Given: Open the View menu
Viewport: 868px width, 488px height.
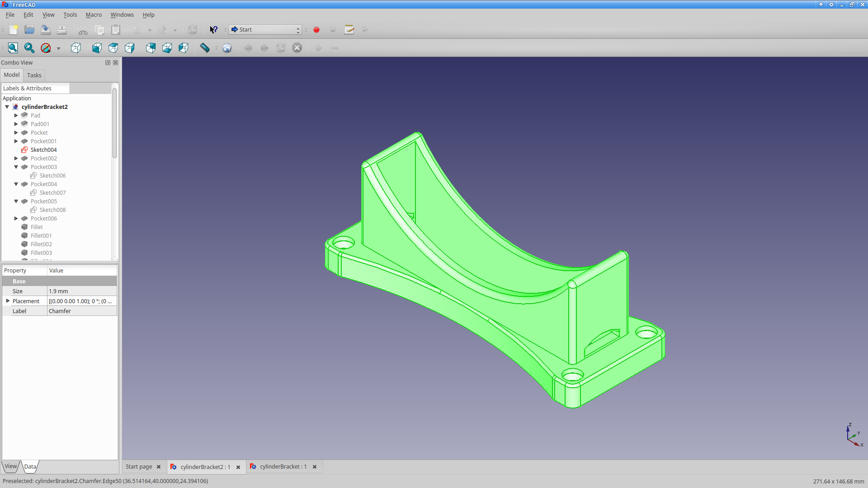Looking at the screenshot, I should point(48,15).
